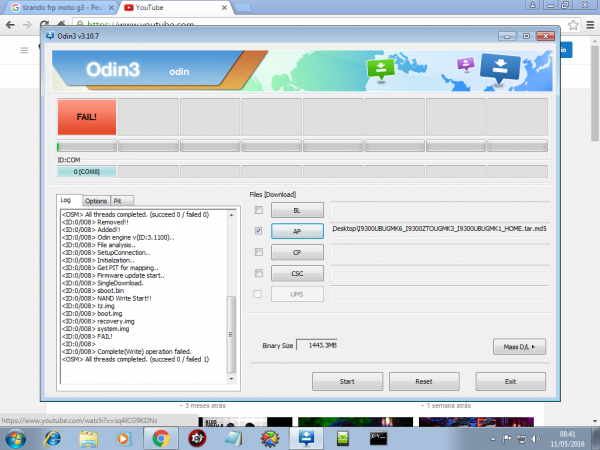This screenshot has height=450, width=600.
Task: Open the Windows Start menu
Action: [15, 439]
